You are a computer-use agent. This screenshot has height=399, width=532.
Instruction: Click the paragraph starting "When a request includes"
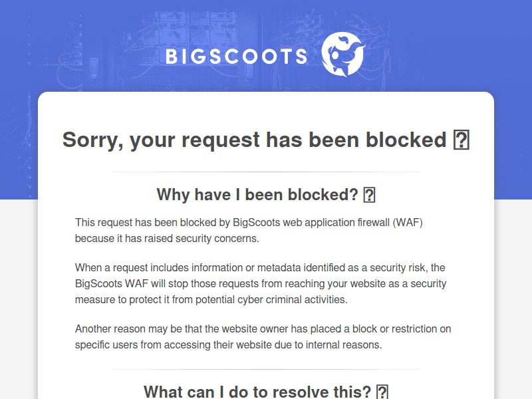pos(260,284)
